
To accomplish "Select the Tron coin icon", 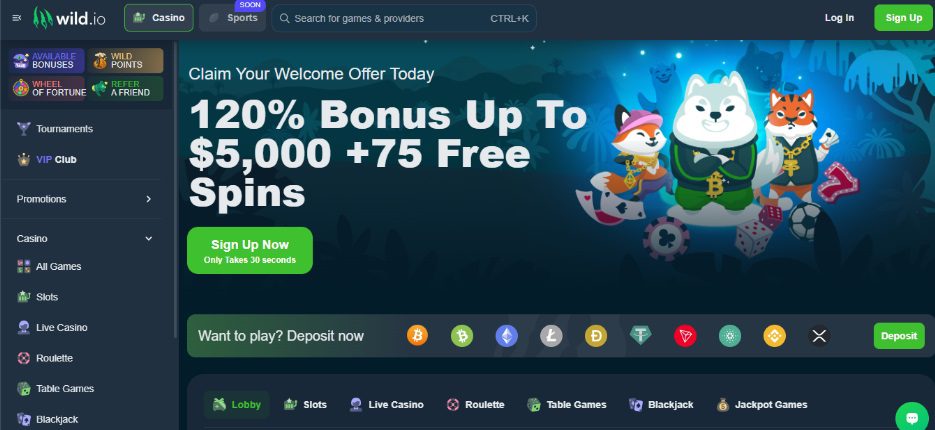I will coord(685,336).
